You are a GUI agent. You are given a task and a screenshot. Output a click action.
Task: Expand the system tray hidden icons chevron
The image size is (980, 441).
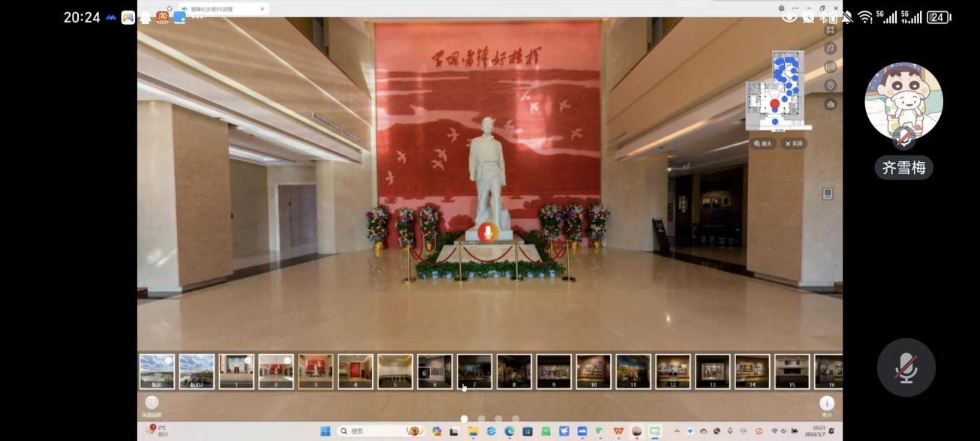(677, 431)
